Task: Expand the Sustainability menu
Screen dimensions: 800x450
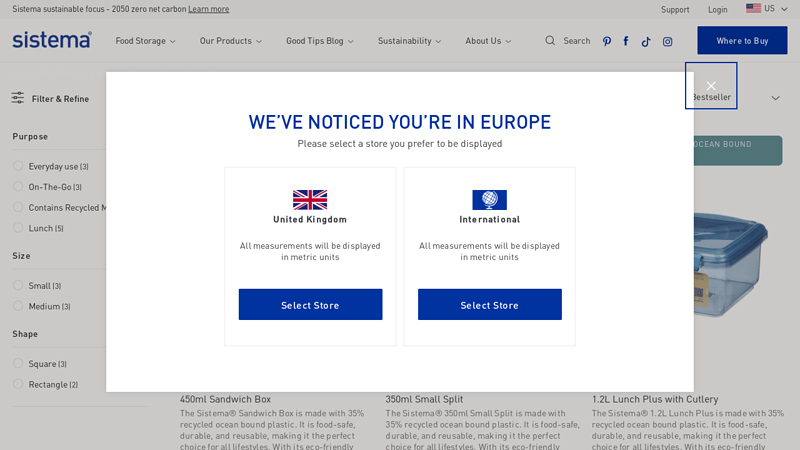Action: 409,41
